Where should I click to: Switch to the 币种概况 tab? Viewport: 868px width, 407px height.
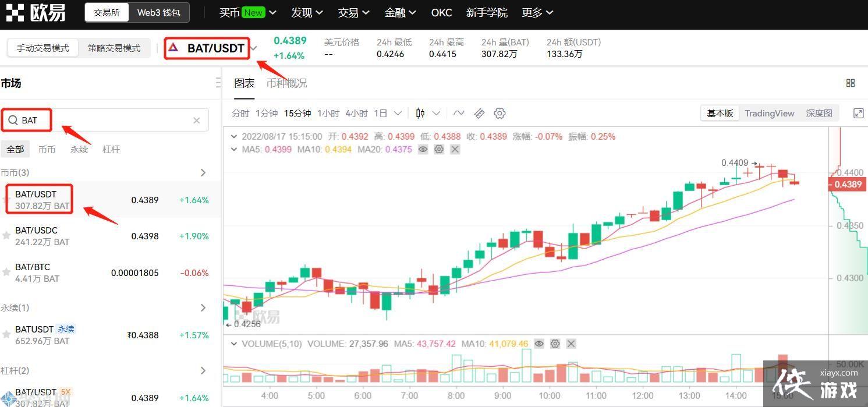[286, 83]
